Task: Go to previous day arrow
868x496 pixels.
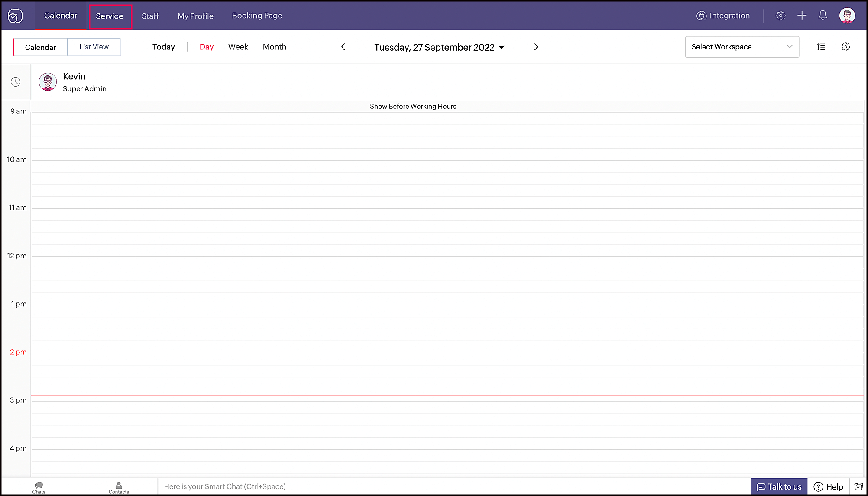Action: coord(343,47)
